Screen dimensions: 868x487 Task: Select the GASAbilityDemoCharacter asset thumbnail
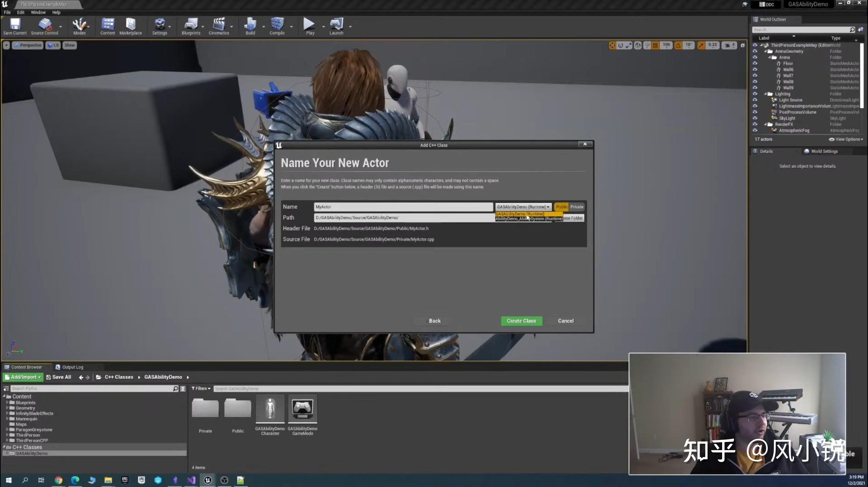pos(270,410)
